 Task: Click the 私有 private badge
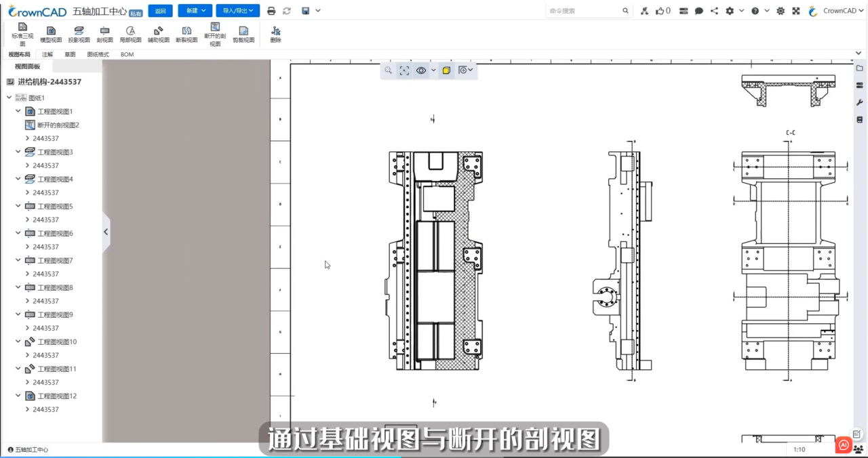click(x=136, y=13)
